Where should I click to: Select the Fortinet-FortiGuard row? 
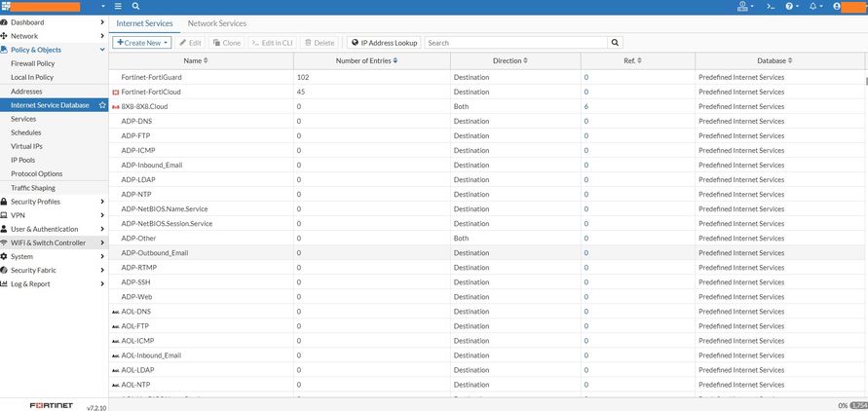point(486,78)
